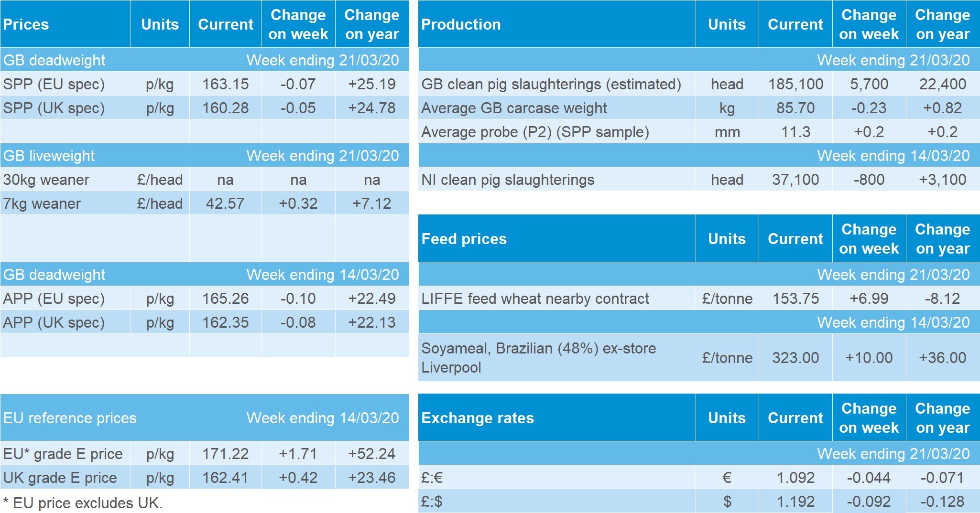Screen dimensions: 980x513
Task: Select the NI clean pig slaughterings label
Action: coord(508,180)
